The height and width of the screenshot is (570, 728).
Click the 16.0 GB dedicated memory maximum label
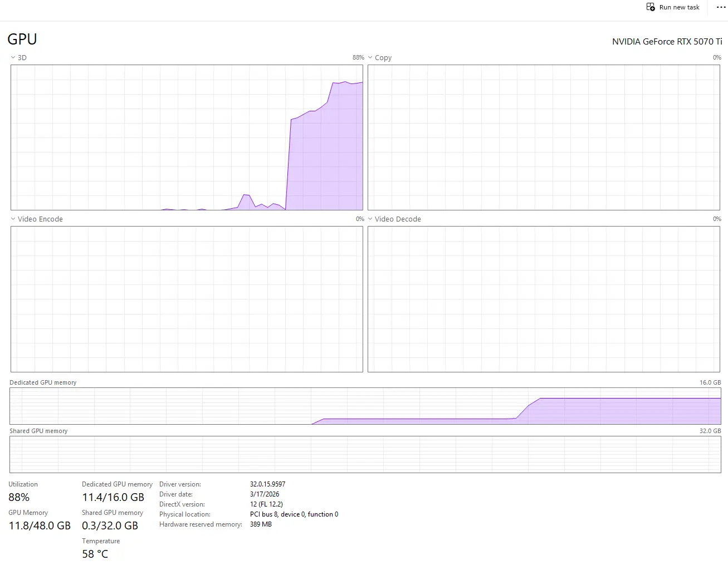pyautogui.click(x=710, y=382)
